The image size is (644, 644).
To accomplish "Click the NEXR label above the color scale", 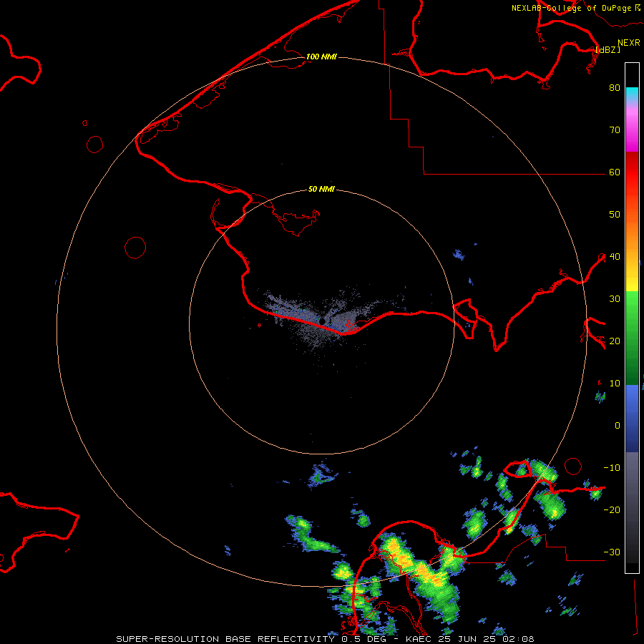I will (x=629, y=43).
